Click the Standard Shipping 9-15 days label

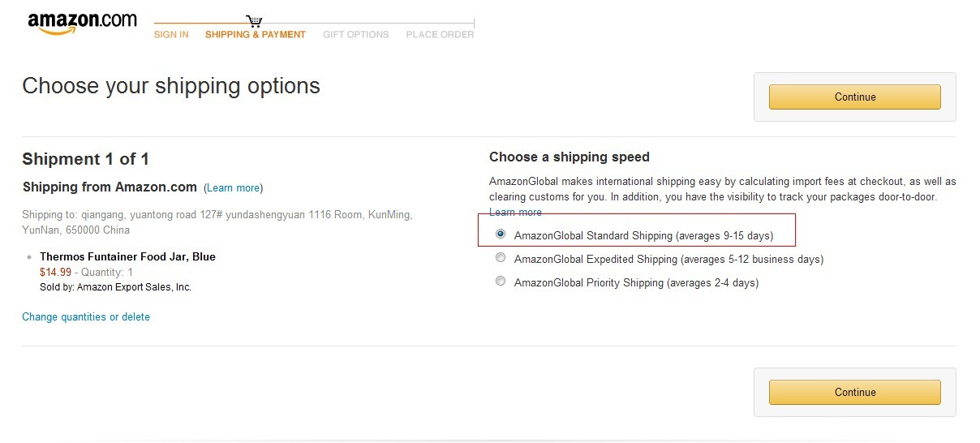(x=643, y=236)
